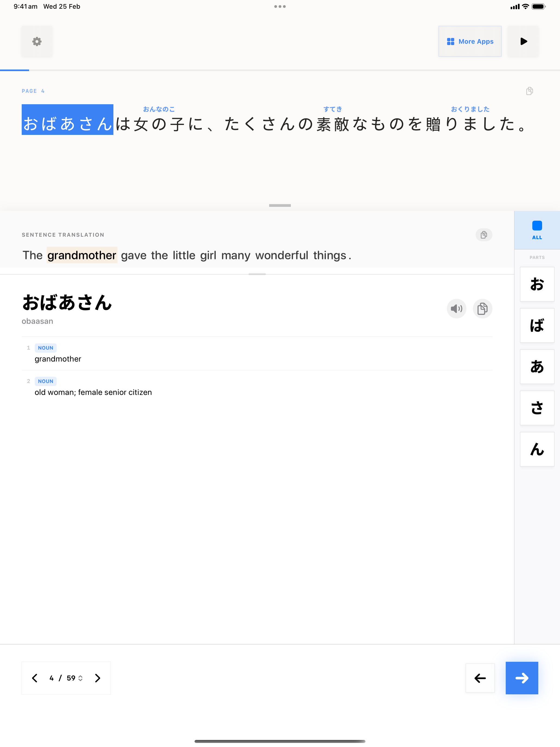This screenshot has width=560, height=747.
Task: Open the page number picker 4 / 59
Action: coord(66,678)
